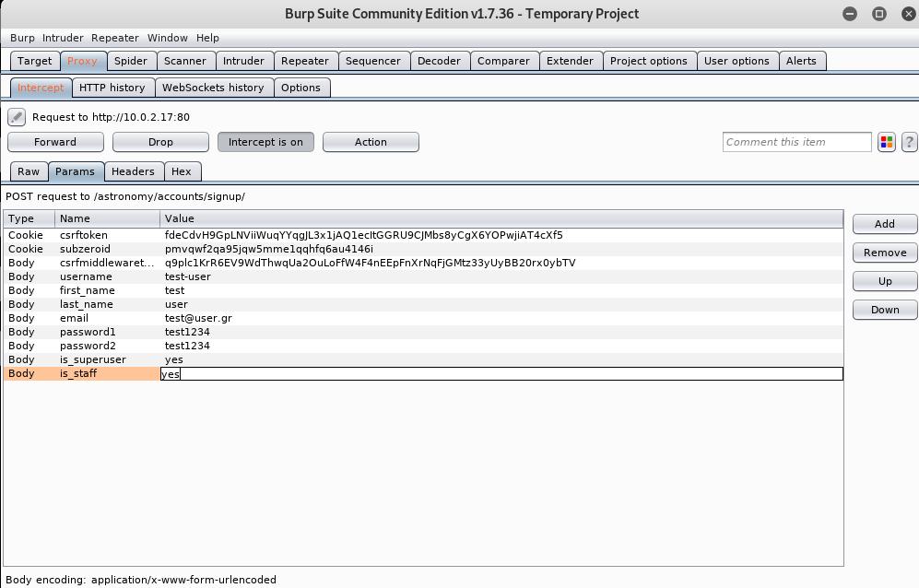Select the csrfmiddlewaret... body parameter name
This screenshot has width=919, height=588.
point(107,263)
